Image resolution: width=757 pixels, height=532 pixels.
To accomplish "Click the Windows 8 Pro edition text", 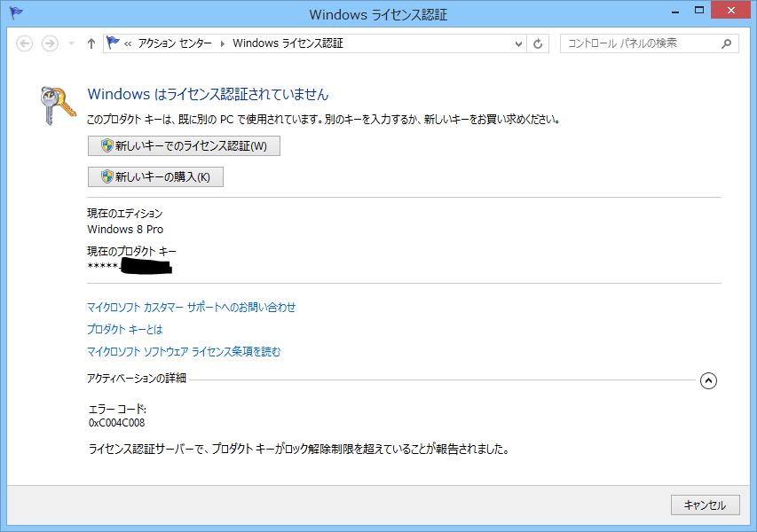I will pos(125,229).
